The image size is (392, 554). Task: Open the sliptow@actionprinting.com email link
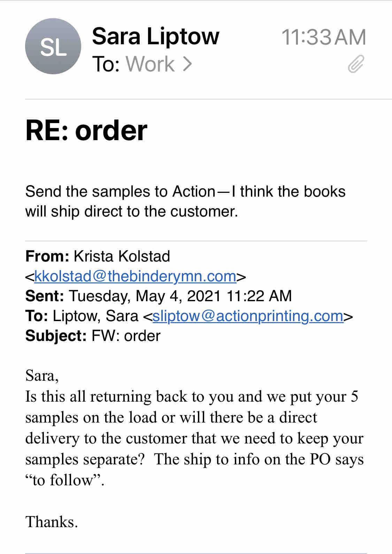248,316
